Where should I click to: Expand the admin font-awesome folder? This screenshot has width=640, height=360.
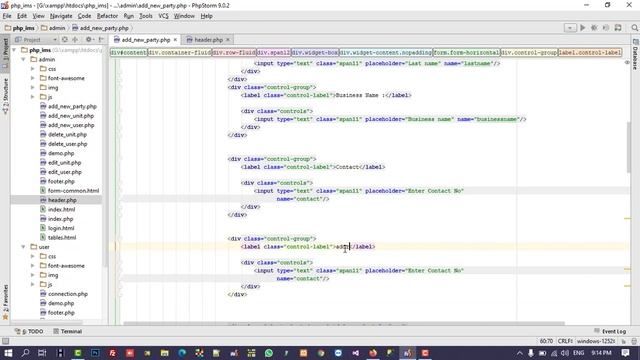pos(33,78)
